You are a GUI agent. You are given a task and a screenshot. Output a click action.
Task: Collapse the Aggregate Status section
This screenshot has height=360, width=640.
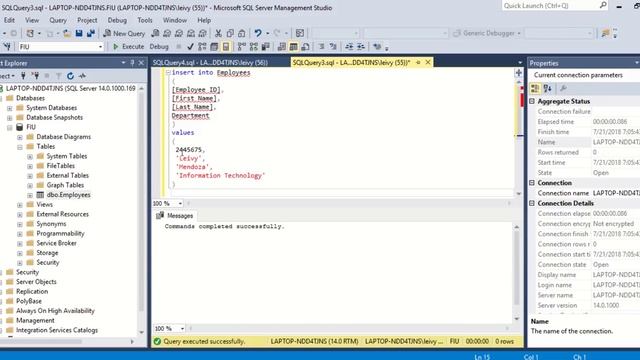[532, 101]
